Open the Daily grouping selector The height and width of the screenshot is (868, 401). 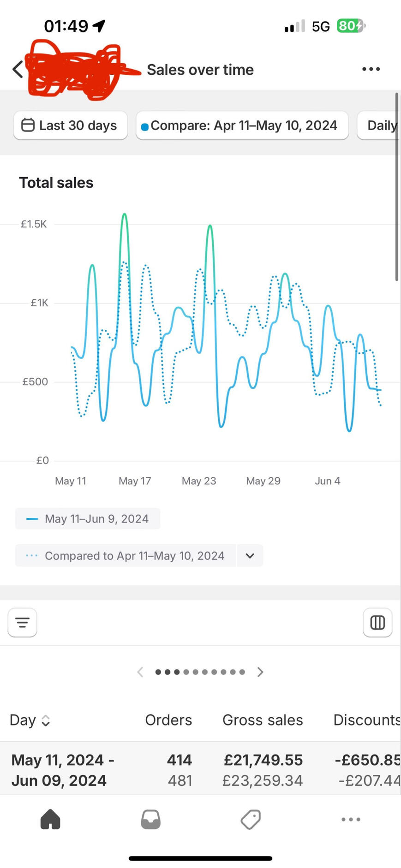tap(379, 125)
